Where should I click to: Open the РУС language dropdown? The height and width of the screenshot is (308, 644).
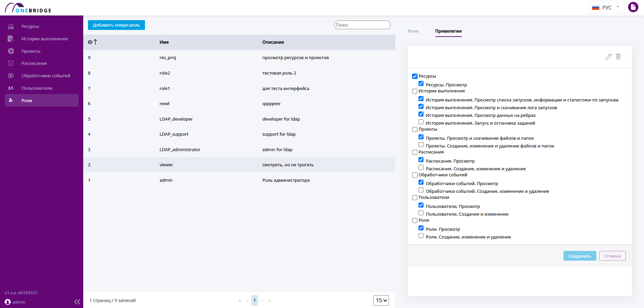tap(605, 7)
